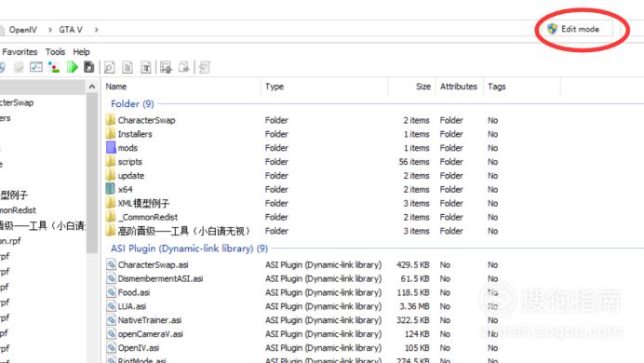Select the CharacterSwap folder name
This screenshot has height=363, width=644.
pos(147,120)
